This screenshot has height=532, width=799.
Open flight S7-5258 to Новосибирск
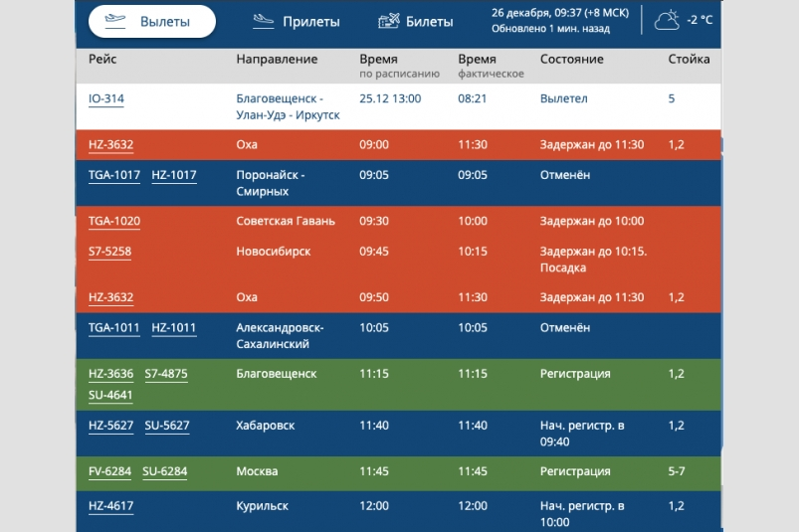(x=109, y=252)
